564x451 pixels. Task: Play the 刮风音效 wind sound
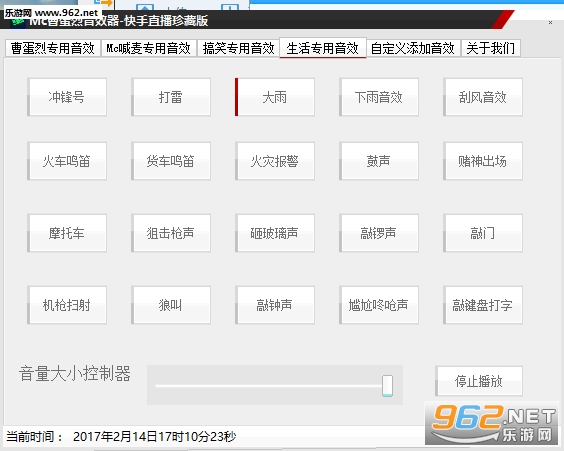coord(483,97)
